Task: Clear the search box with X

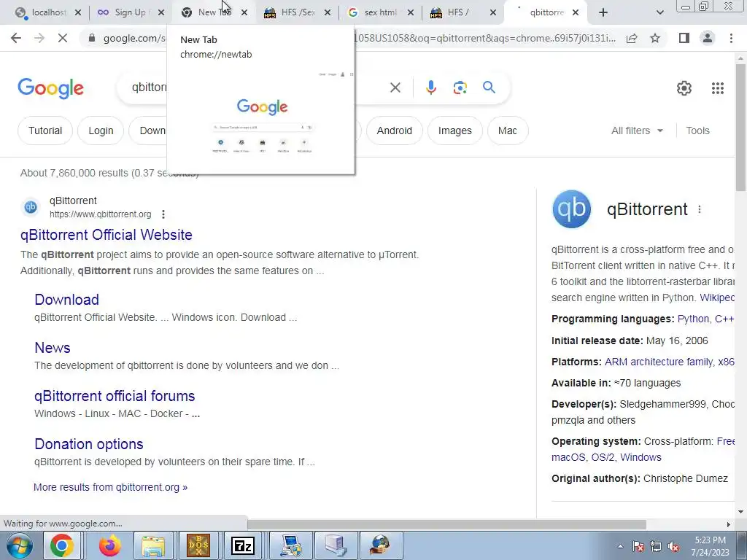Action: pyautogui.click(x=395, y=87)
